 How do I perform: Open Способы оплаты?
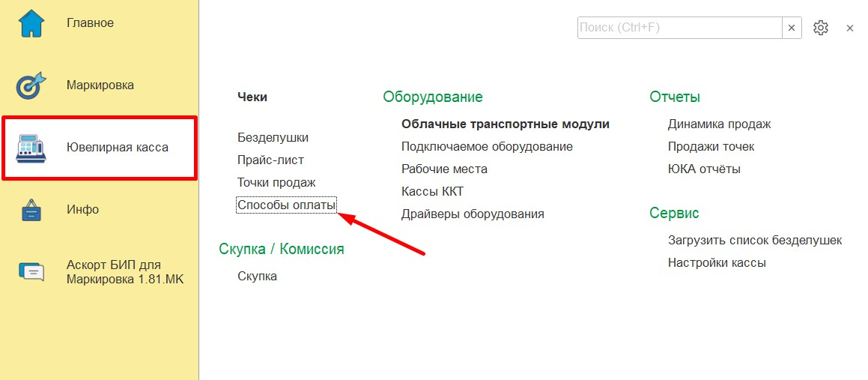coord(286,205)
